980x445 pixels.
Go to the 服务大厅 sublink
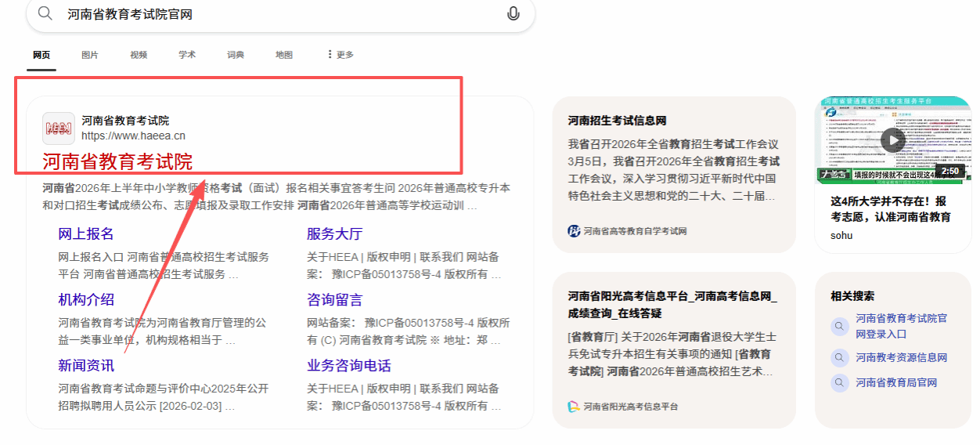pos(334,234)
